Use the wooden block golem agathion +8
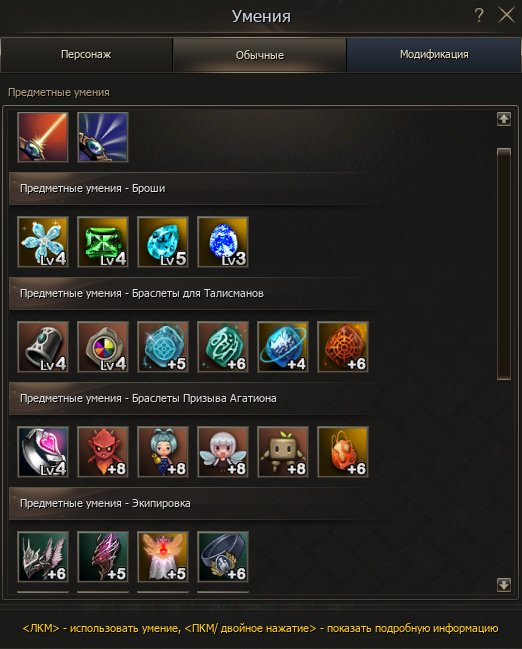 pyautogui.click(x=283, y=452)
